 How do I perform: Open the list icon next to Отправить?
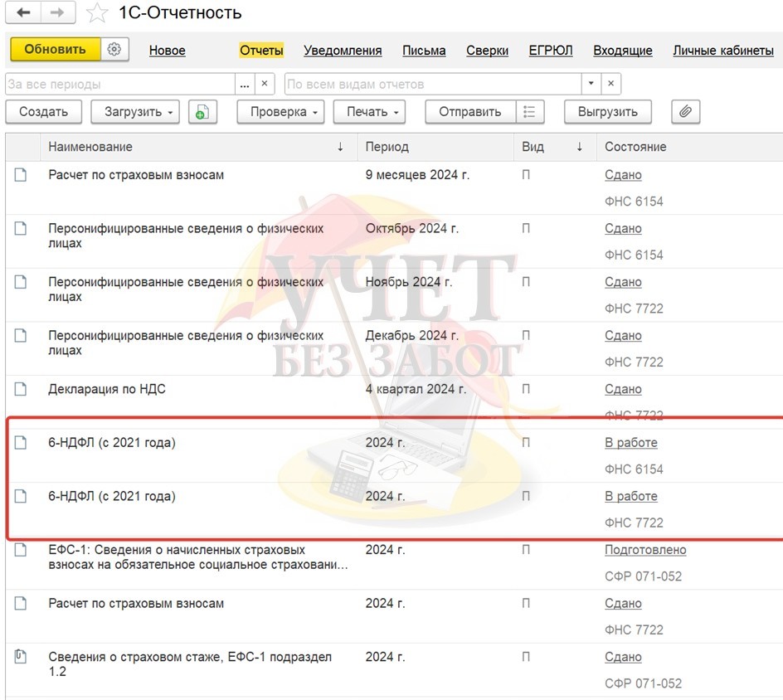[x=529, y=112]
